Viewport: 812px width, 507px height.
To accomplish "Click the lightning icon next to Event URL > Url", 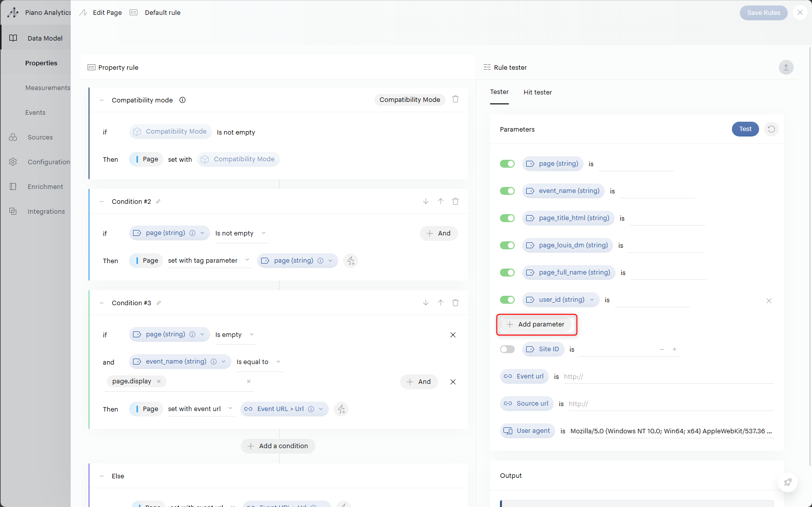I will point(341,409).
